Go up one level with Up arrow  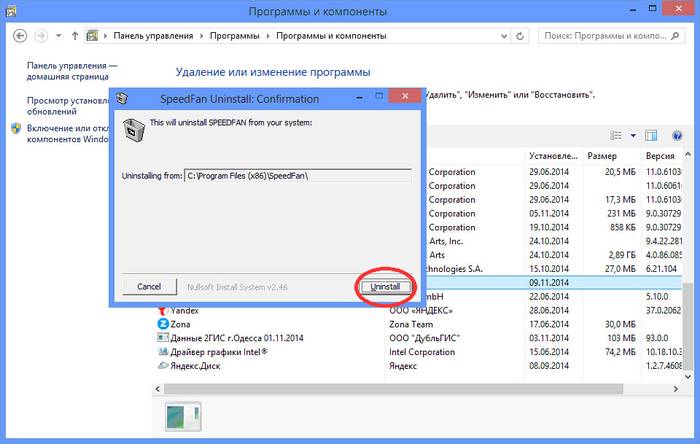coord(75,36)
